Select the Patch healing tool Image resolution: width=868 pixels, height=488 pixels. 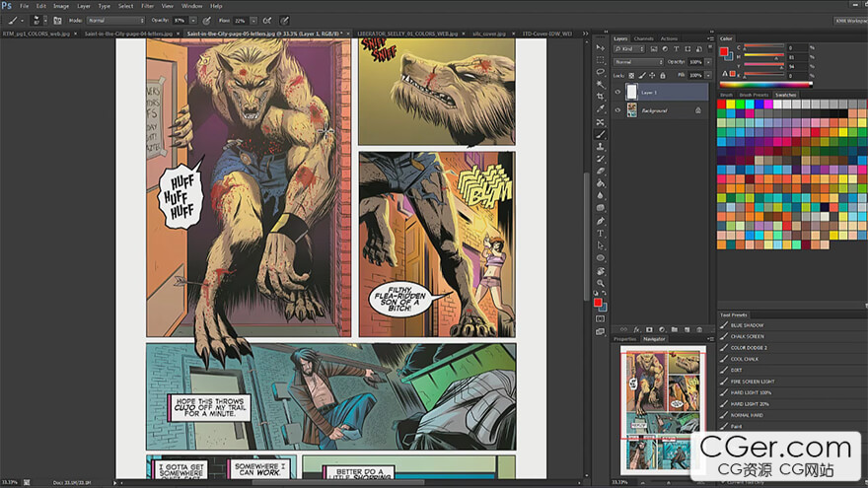(600, 121)
